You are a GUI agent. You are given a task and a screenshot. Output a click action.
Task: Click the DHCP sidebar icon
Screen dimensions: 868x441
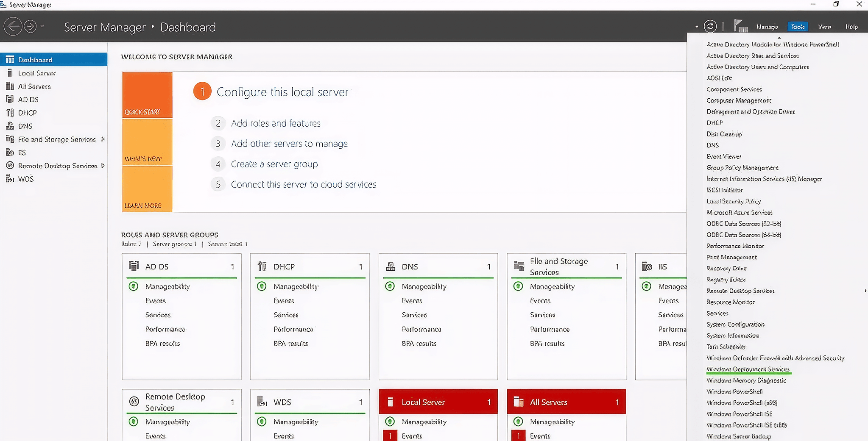point(10,113)
